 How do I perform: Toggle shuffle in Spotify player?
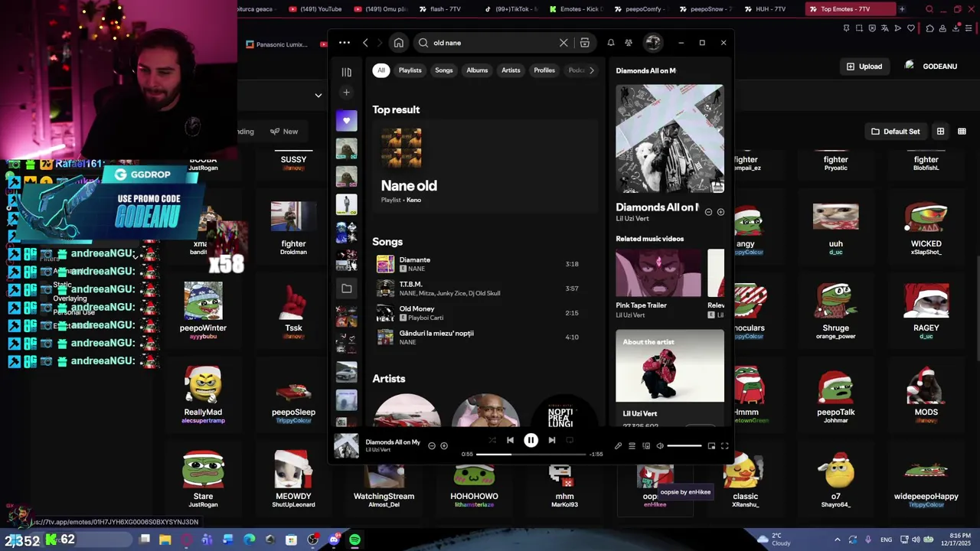[492, 440]
